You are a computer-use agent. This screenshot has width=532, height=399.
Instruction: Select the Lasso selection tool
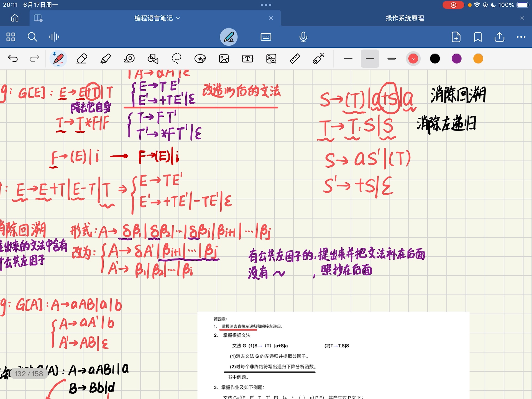[177, 58]
